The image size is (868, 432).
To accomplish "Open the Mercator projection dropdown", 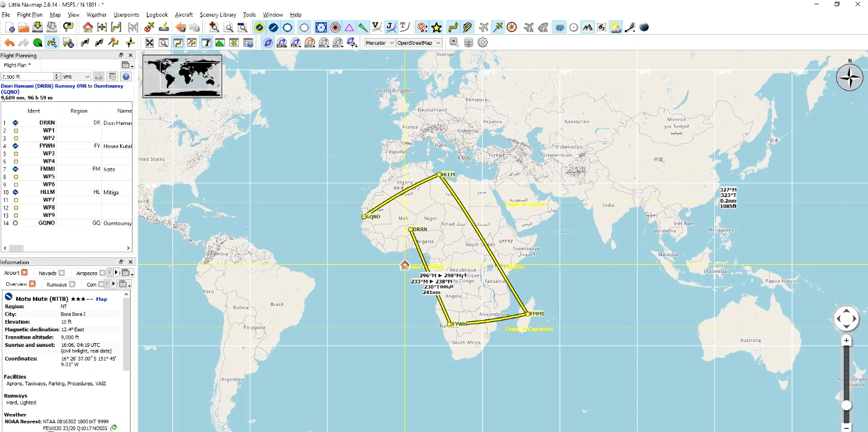I will coord(380,42).
